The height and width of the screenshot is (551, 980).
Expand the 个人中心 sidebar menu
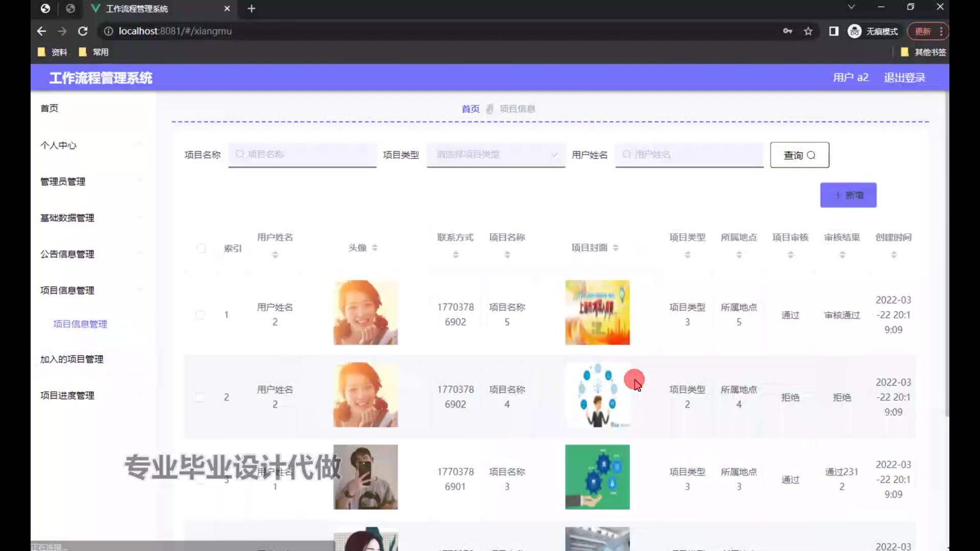click(59, 145)
